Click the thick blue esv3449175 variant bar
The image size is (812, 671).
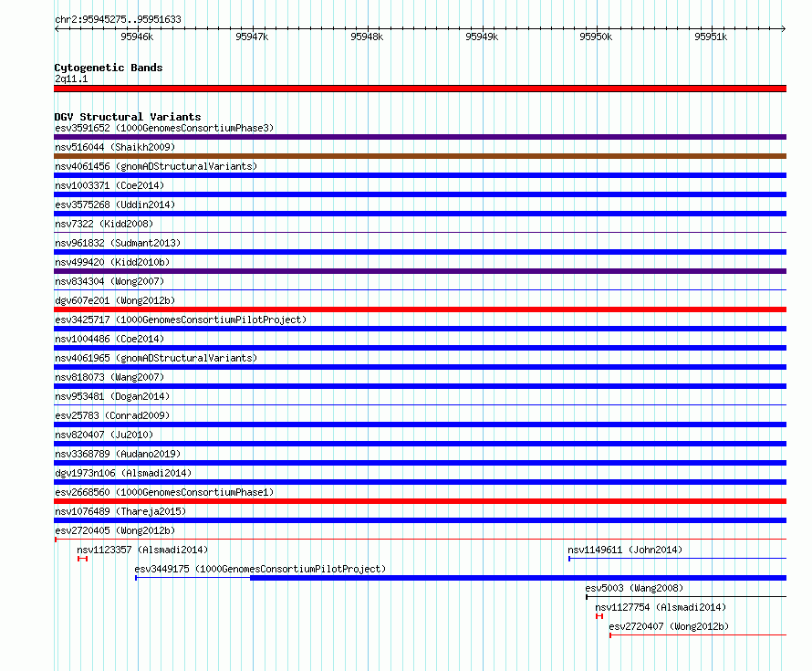pos(518,578)
